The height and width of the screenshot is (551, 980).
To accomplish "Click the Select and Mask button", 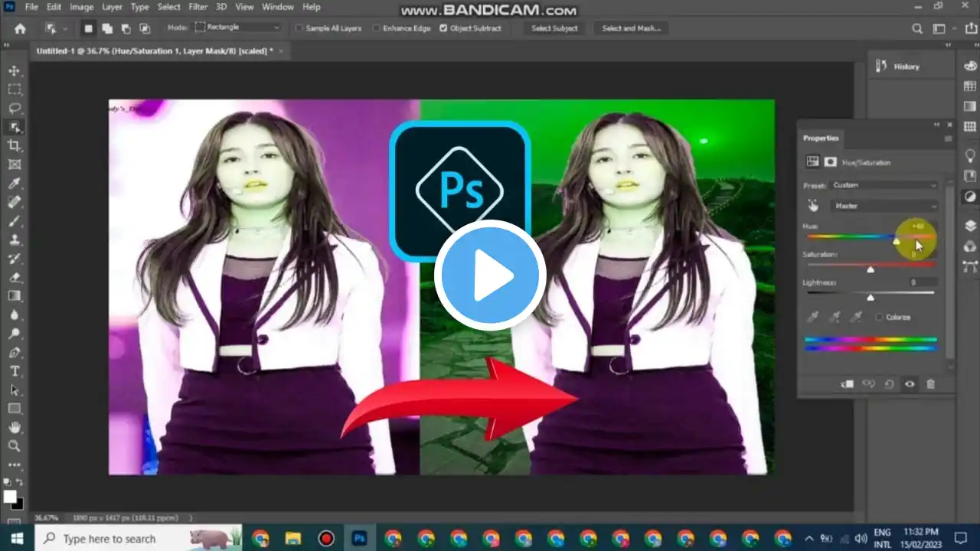I will [631, 28].
